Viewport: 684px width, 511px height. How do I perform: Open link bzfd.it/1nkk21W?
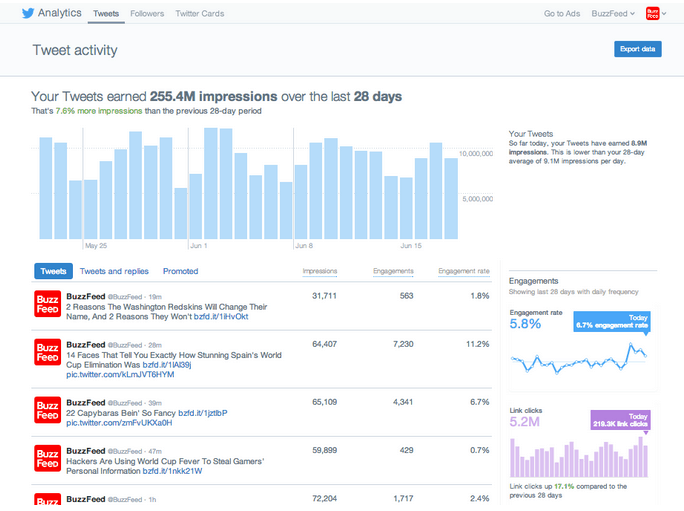(x=172, y=471)
